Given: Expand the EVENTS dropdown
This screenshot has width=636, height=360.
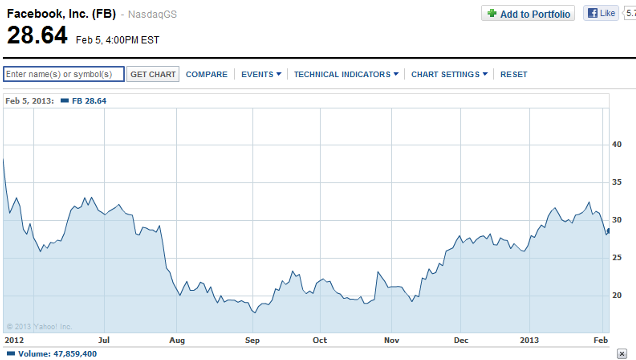Looking at the screenshot, I should 261,74.
